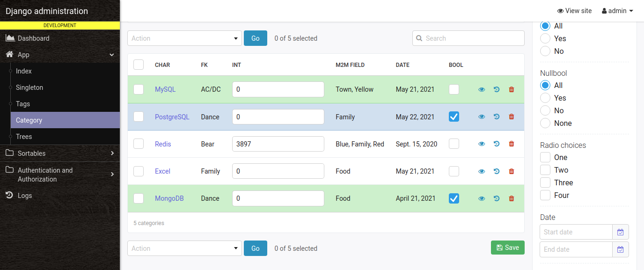Open the admin user dropdown menu
Viewport: 644px width, 270px height.
coord(617,11)
